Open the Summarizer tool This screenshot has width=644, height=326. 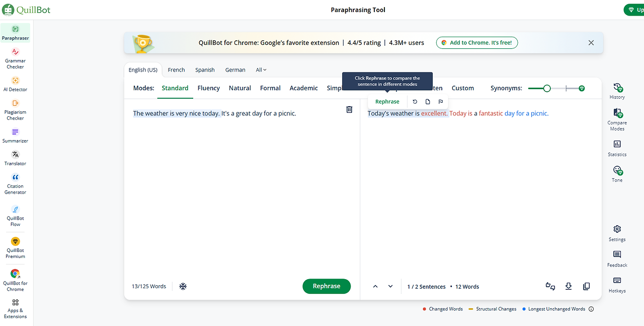(15, 136)
